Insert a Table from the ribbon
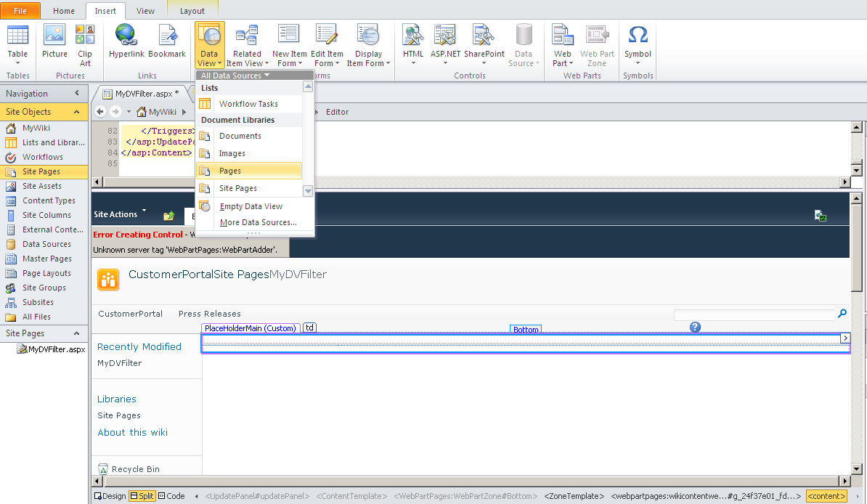This screenshot has height=504, width=867. click(x=17, y=45)
